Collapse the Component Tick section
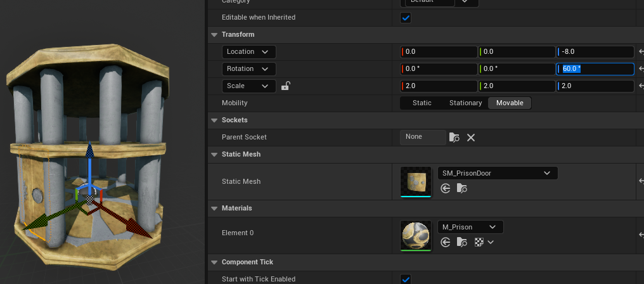 [x=214, y=262]
